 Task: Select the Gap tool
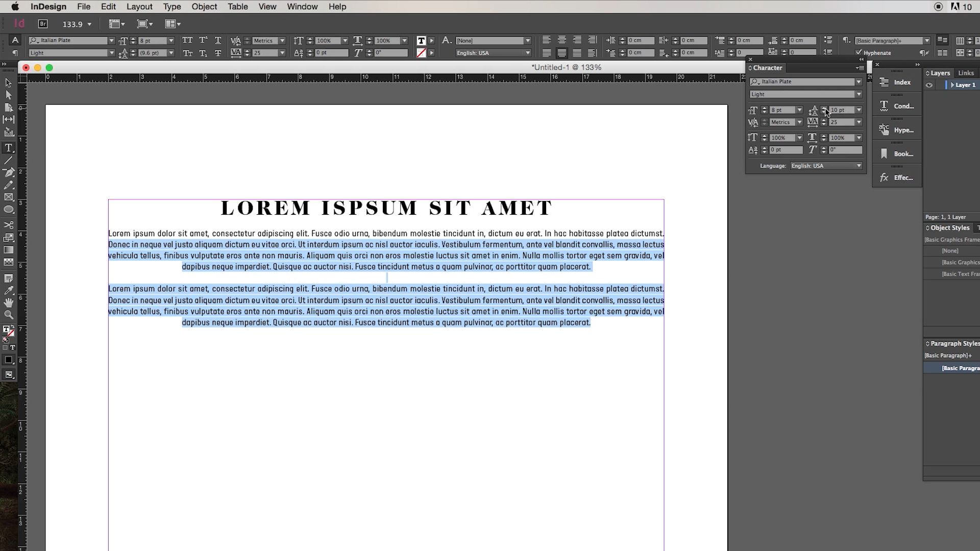point(8,119)
